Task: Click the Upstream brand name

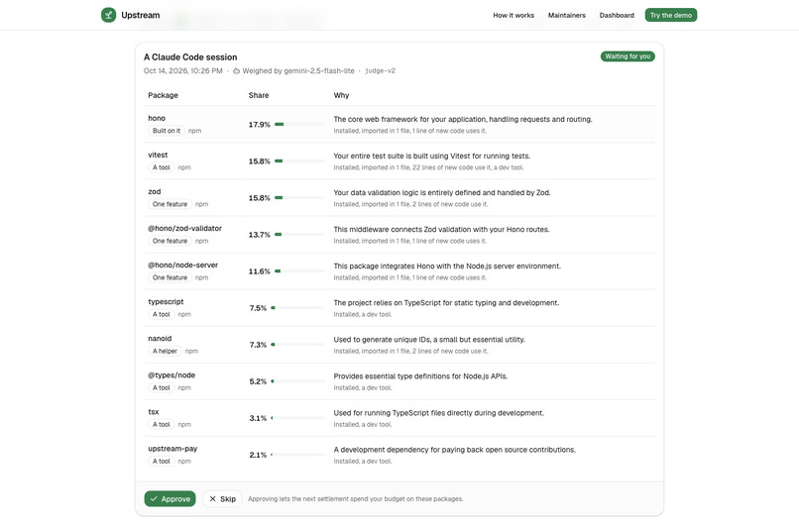Action: point(140,15)
